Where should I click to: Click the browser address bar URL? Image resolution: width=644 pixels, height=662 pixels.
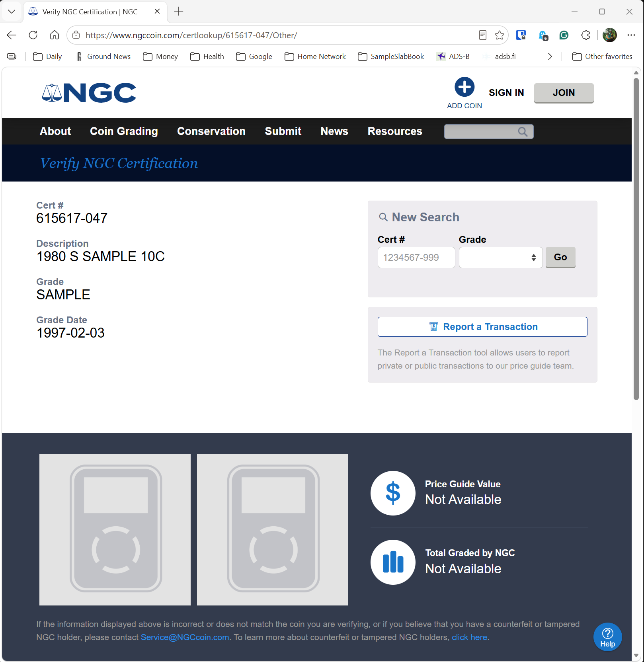click(191, 35)
